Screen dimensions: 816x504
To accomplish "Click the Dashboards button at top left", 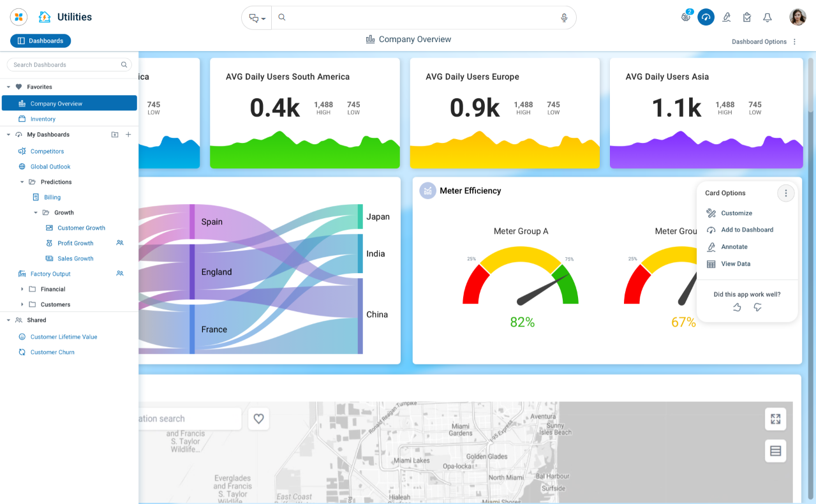I will pos(40,40).
